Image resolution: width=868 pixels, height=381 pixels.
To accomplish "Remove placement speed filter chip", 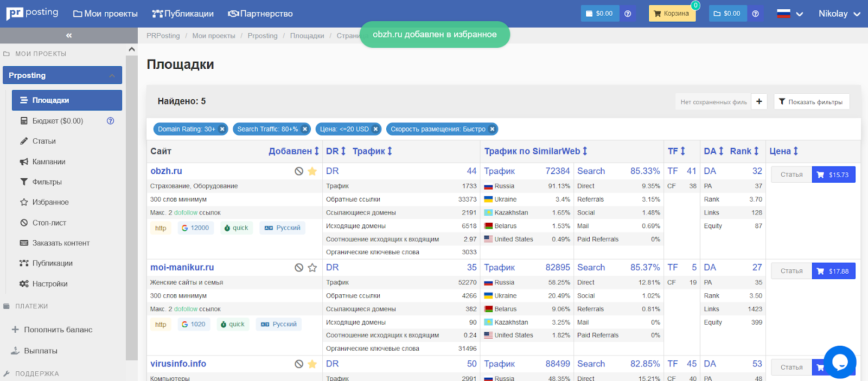I will (492, 129).
